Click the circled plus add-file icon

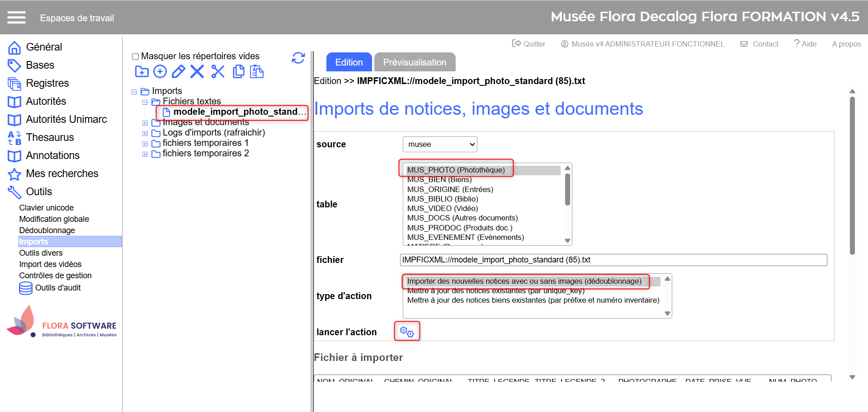pos(160,72)
